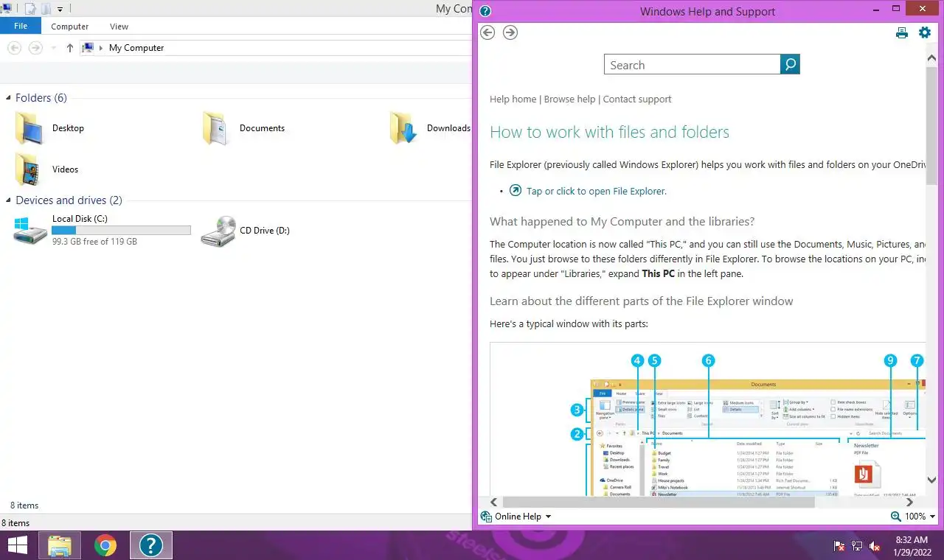Open network status tray icon
This screenshot has width=944, height=560.
(857, 546)
